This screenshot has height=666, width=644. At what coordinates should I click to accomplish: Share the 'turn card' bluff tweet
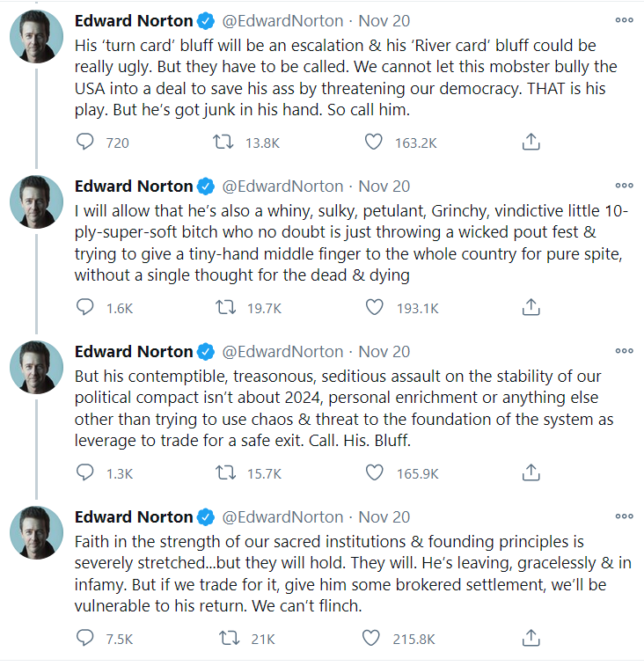pyautogui.click(x=531, y=142)
